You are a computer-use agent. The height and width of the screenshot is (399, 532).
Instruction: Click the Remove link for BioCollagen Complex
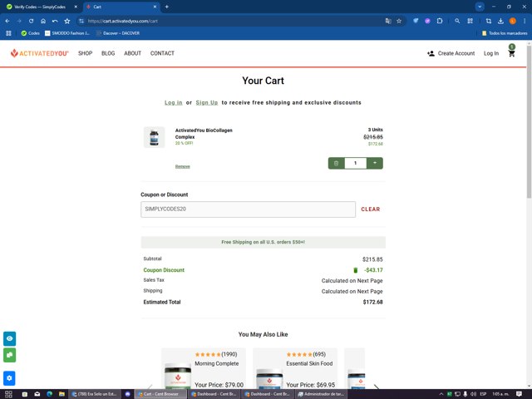tap(183, 166)
